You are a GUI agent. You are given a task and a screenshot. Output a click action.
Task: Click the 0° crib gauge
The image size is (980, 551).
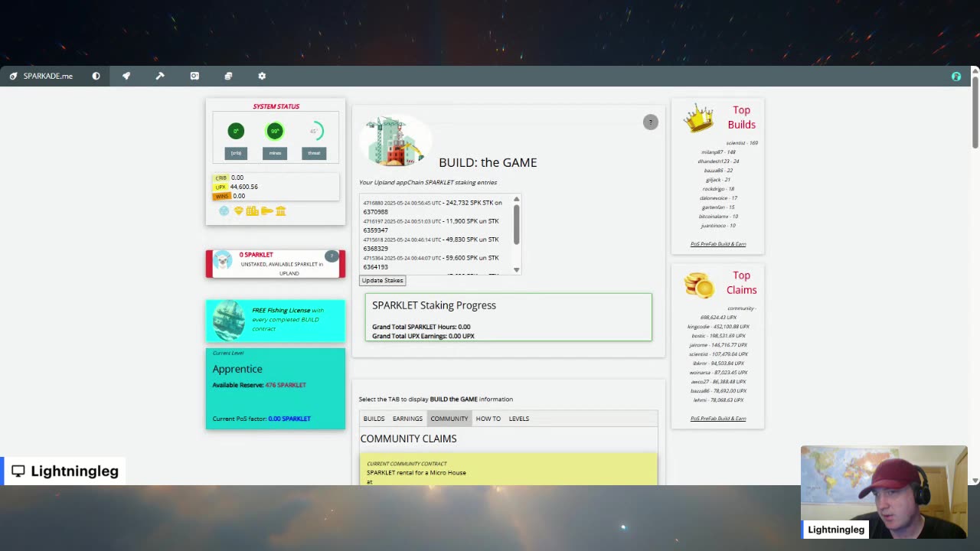(236, 131)
